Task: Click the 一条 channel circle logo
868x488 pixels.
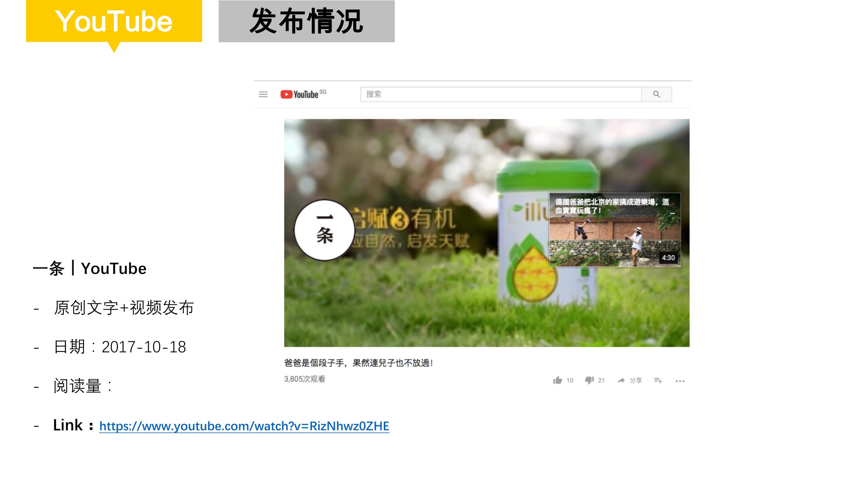Action: (x=324, y=230)
